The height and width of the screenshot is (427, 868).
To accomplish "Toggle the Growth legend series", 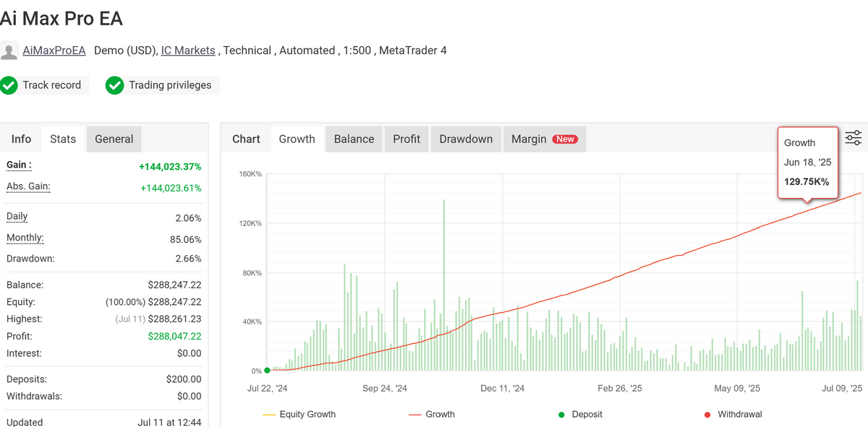I will point(432,415).
